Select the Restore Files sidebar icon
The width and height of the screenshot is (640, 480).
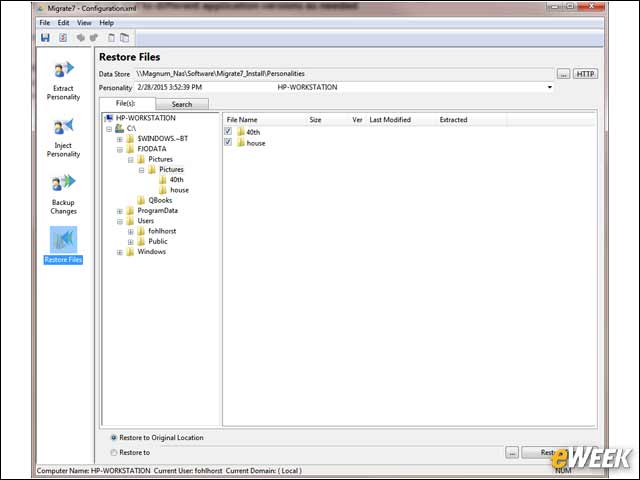(63, 240)
